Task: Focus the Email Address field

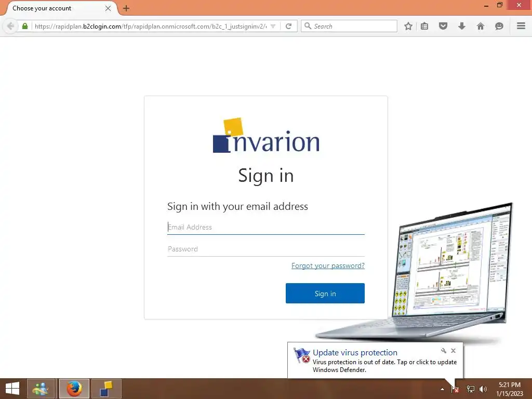Action: 265,227
